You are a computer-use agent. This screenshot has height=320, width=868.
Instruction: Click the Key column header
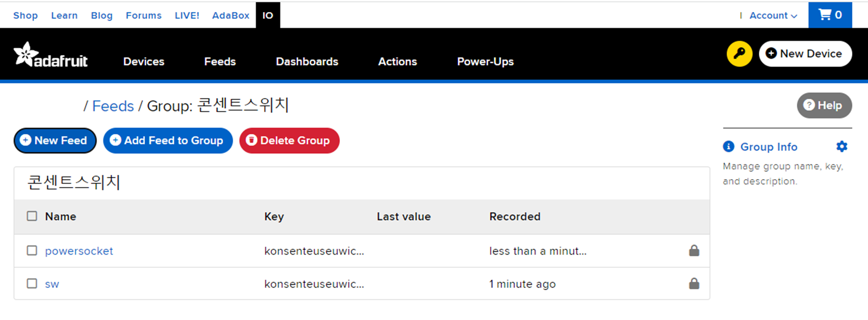[274, 216]
